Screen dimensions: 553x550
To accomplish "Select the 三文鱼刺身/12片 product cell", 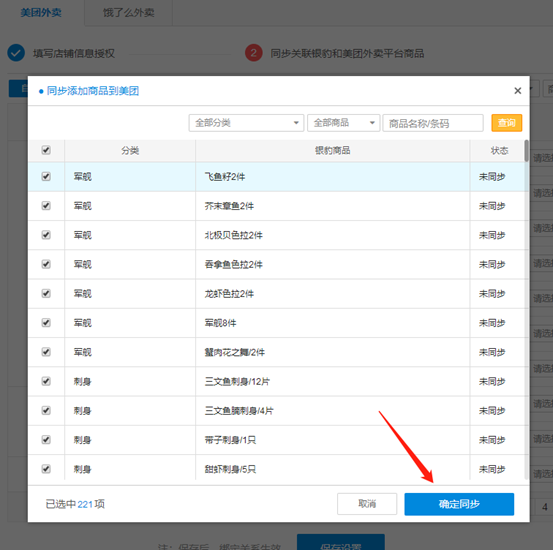I will [333, 381].
